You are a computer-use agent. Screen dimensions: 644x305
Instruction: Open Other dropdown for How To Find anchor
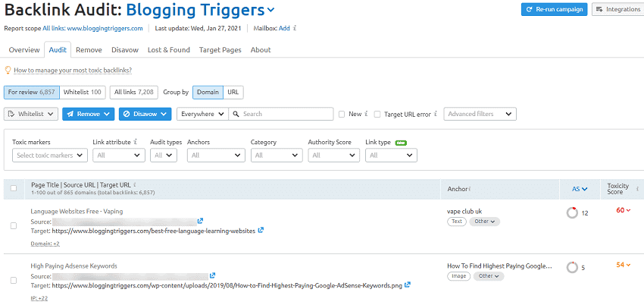(x=489, y=276)
